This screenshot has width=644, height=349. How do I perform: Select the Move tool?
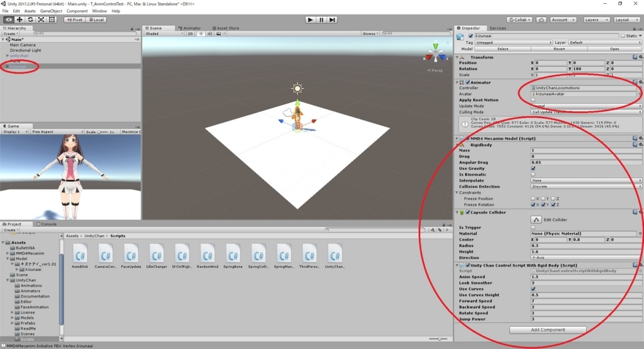19,19
